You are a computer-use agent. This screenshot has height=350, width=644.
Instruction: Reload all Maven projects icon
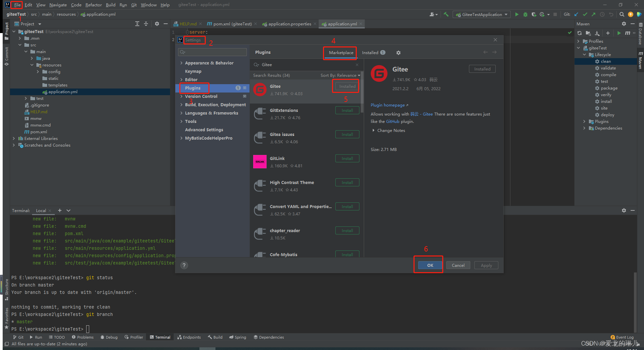[580, 33]
